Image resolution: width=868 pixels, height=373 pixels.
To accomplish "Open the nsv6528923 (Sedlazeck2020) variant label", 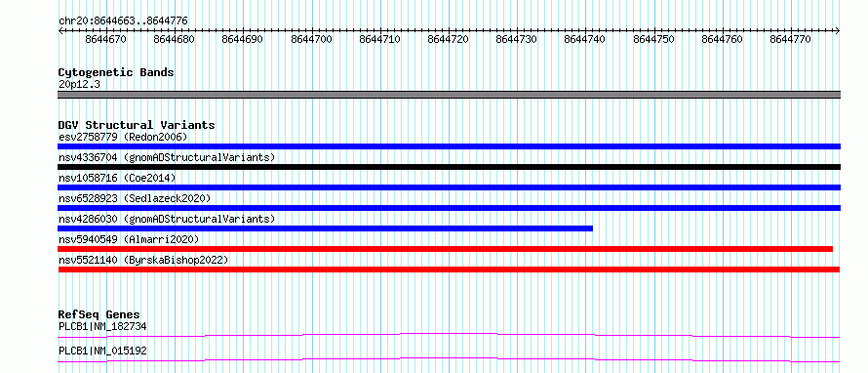I will (135, 198).
